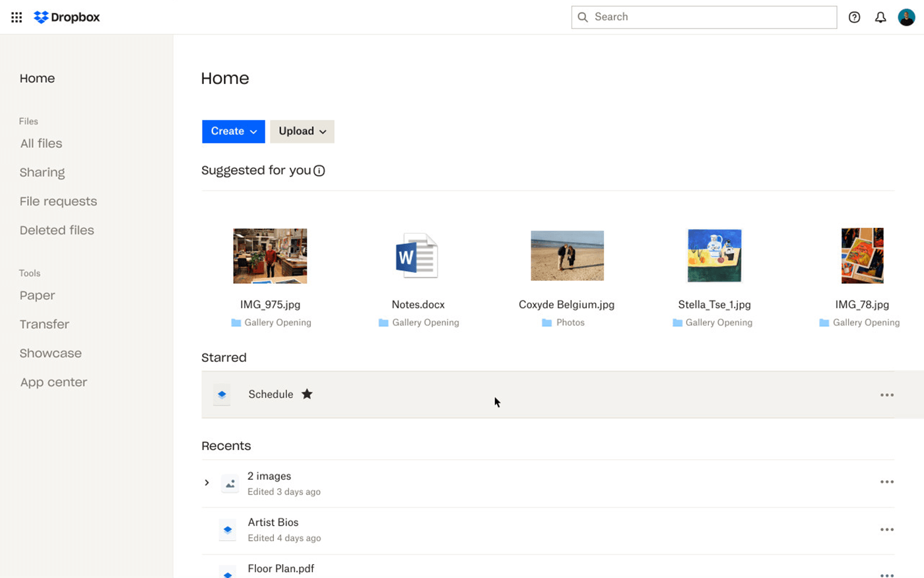The height and width of the screenshot is (578, 924).
Task: Toggle the star on Schedule
Action: 307,394
